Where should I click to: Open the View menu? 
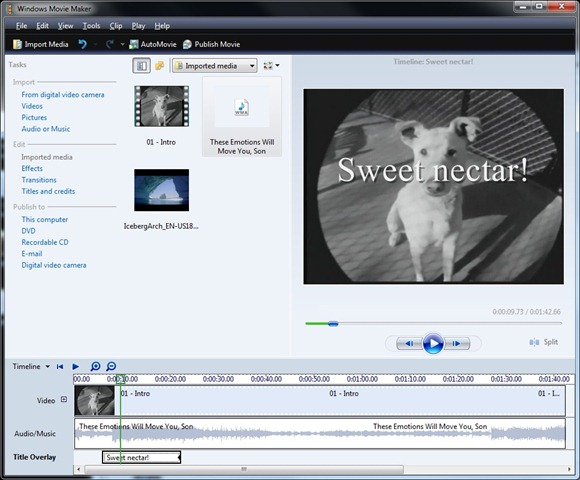(65, 26)
